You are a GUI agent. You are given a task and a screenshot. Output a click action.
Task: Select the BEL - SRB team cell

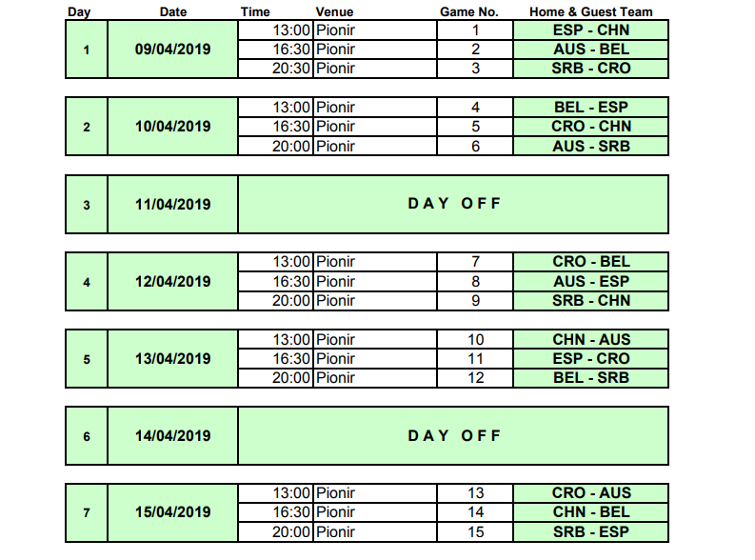coord(590,378)
